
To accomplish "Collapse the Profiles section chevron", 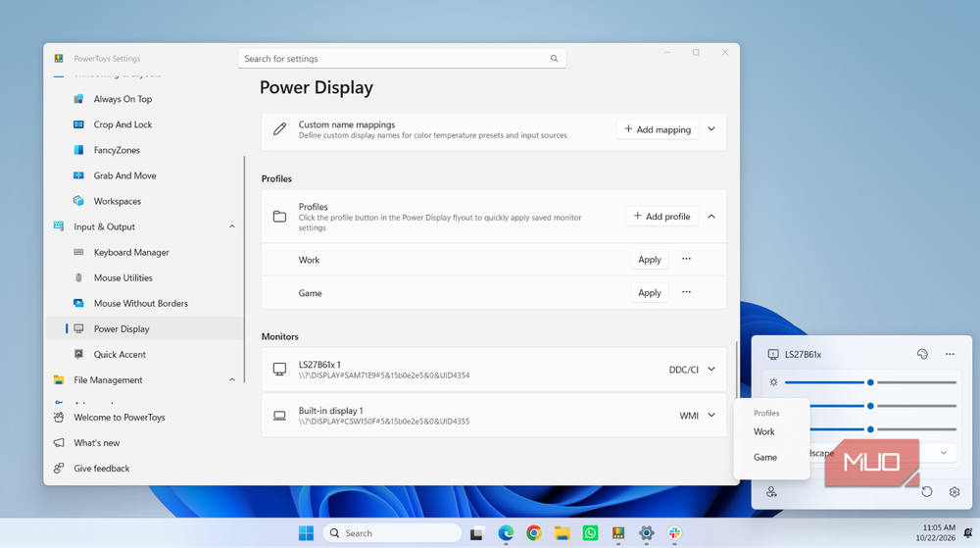I will [x=711, y=217].
